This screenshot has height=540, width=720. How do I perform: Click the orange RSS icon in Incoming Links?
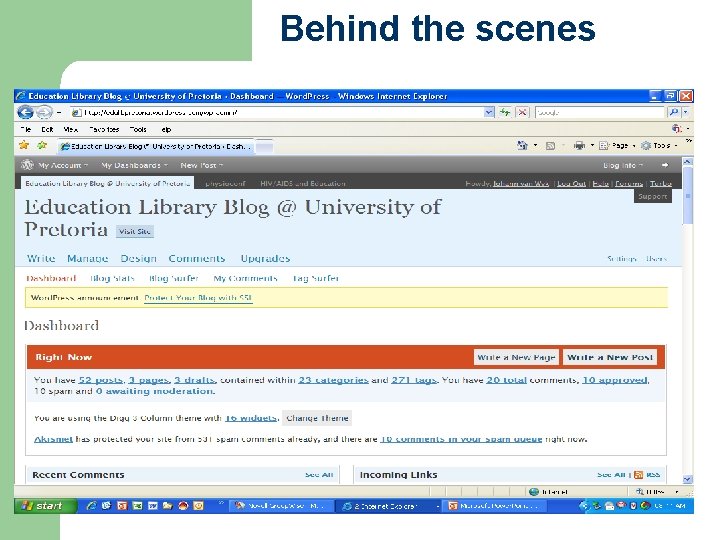(638, 475)
